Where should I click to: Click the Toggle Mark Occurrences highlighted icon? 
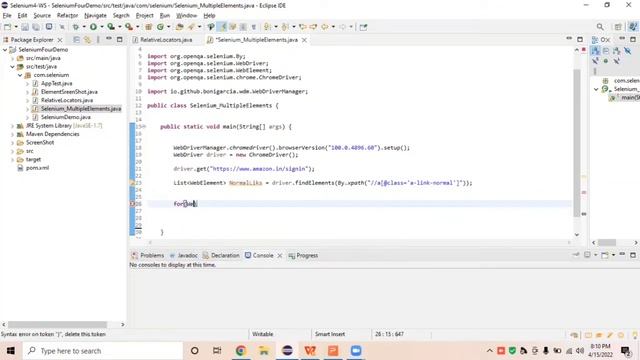223,27
